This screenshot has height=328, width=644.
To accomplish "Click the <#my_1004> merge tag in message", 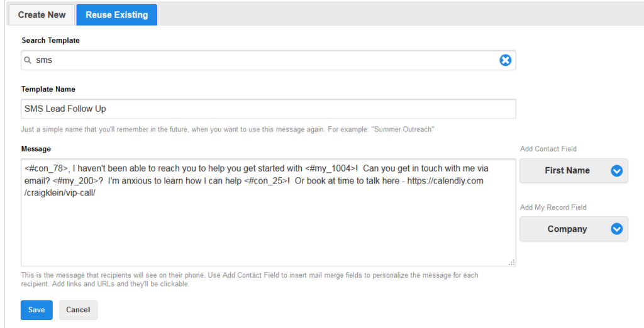I will [331, 168].
